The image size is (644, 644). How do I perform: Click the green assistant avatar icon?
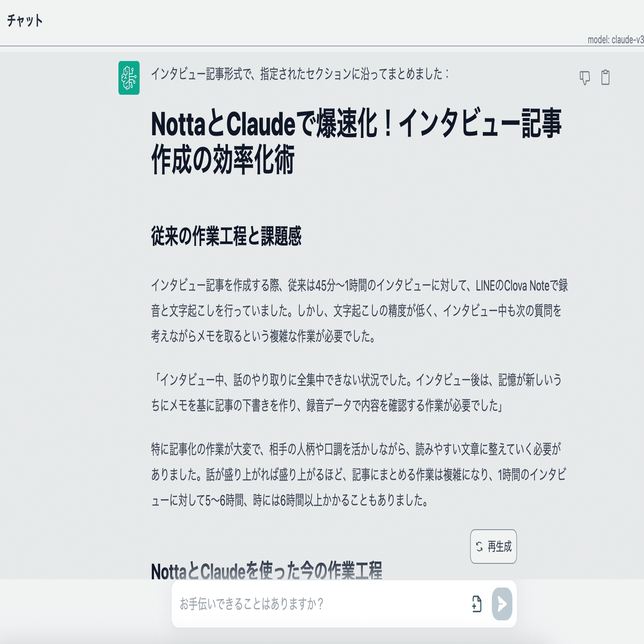point(129,78)
